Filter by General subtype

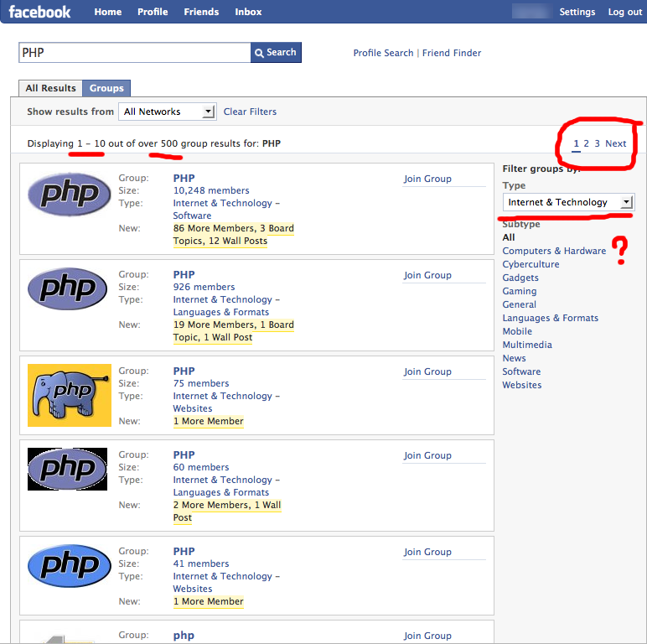[519, 304]
